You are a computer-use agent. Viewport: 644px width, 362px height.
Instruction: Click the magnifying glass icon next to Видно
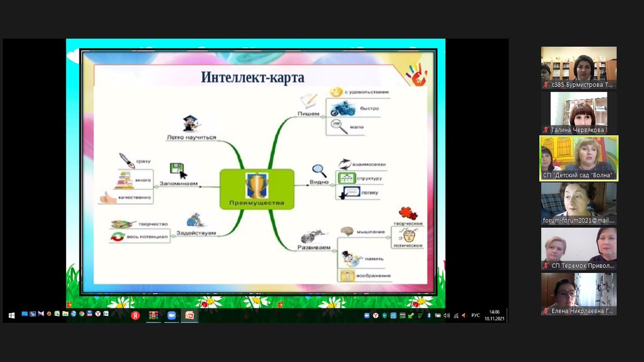coord(319,170)
